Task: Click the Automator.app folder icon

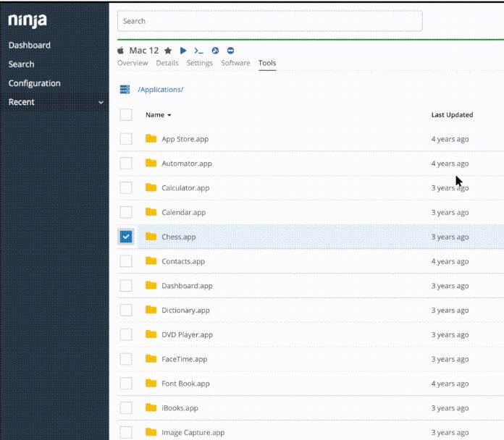Action: (x=151, y=163)
